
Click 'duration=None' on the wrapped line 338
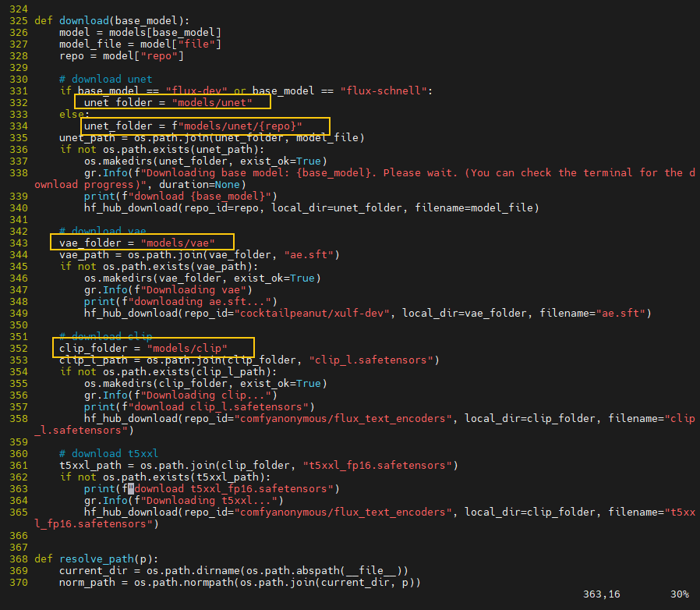click(200, 185)
